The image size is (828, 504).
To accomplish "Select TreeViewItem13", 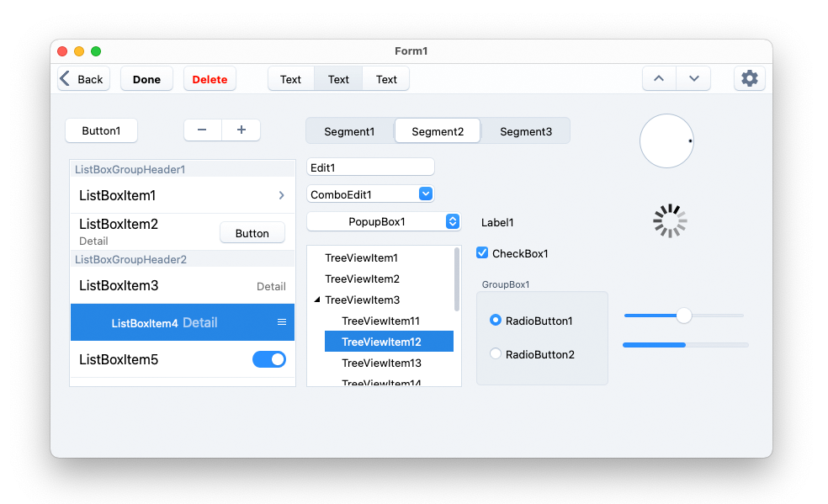I will pos(381,363).
